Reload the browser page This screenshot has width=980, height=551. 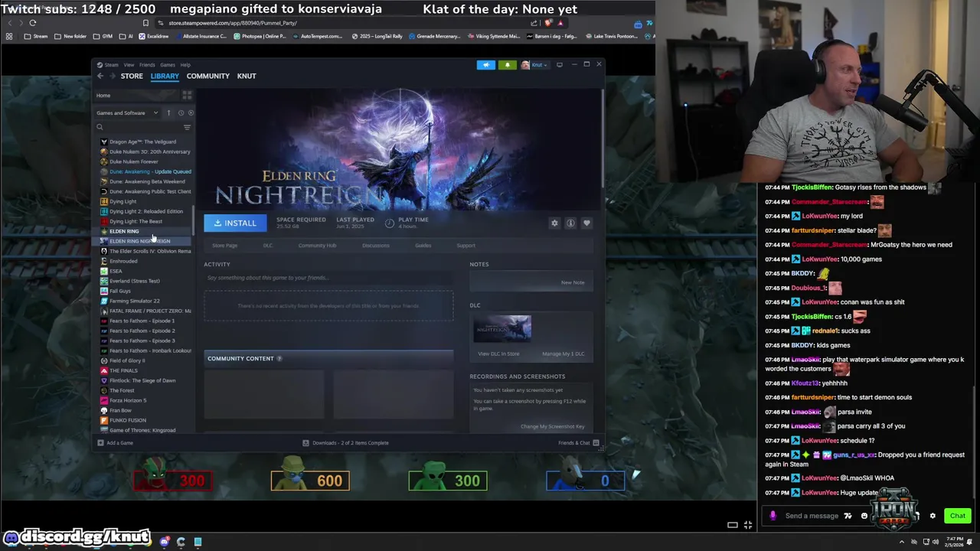pos(33,23)
